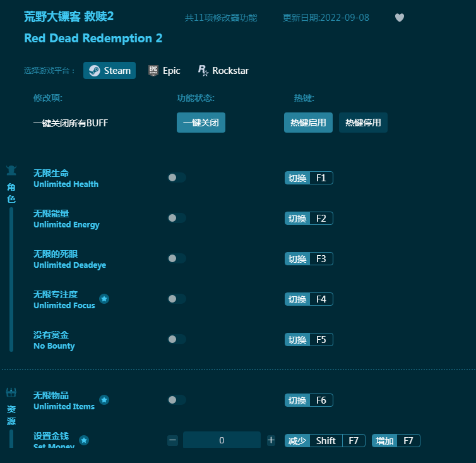Increase money with the plus button
This screenshot has width=476, height=463.
(x=271, y=440)
